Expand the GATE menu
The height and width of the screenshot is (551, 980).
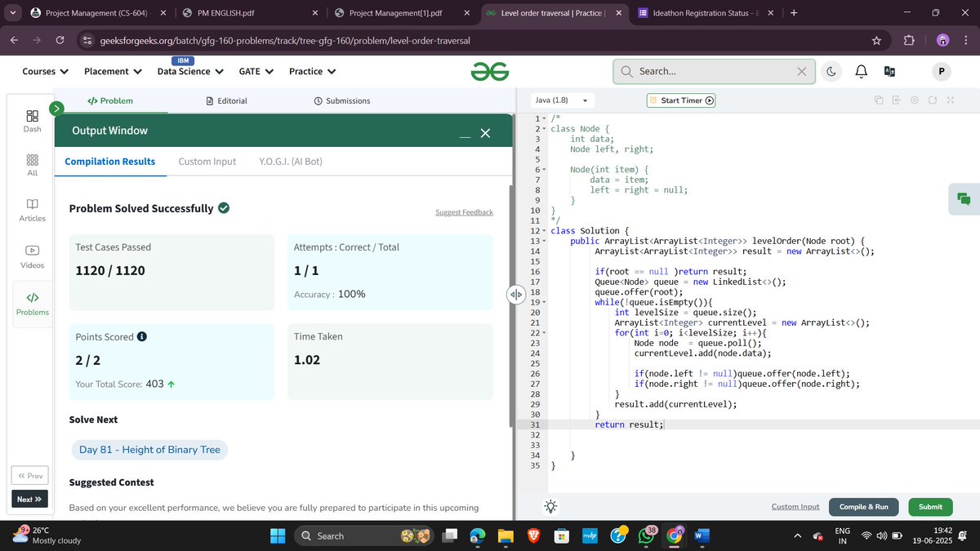256,72
